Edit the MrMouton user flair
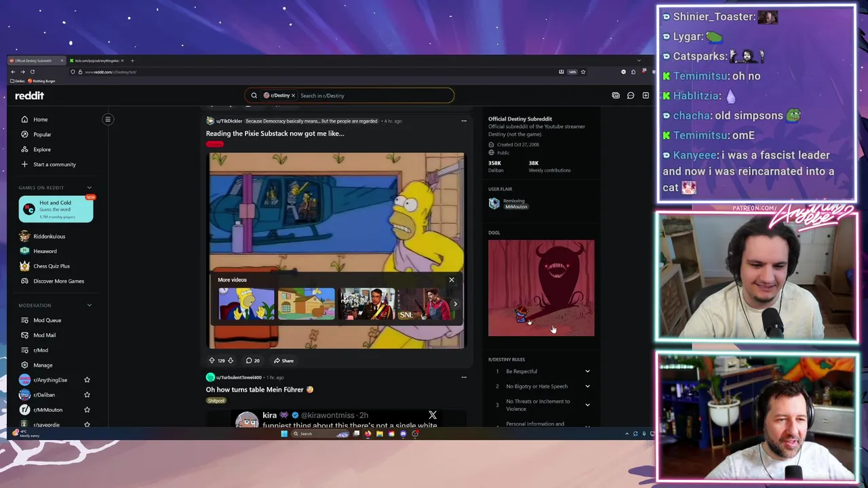This screenshot has height=488, width=868. [x=515, y=207]
